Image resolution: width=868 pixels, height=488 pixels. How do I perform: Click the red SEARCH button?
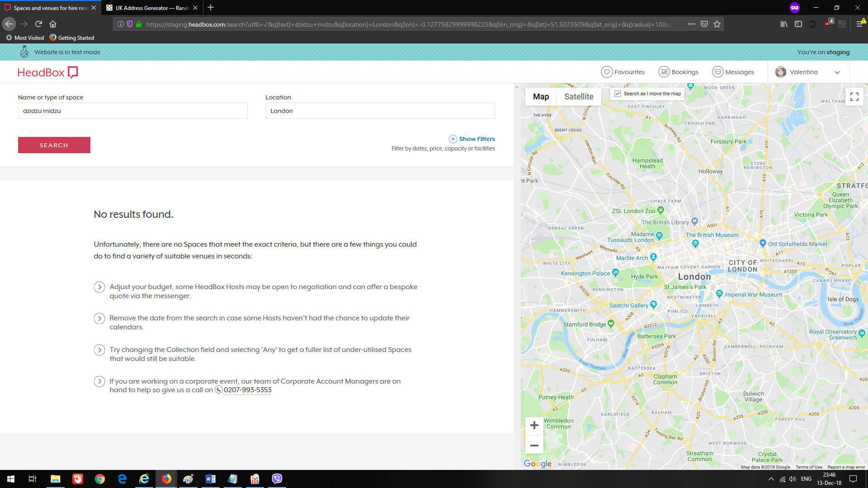pyautogui.click(x=54, y=145)
